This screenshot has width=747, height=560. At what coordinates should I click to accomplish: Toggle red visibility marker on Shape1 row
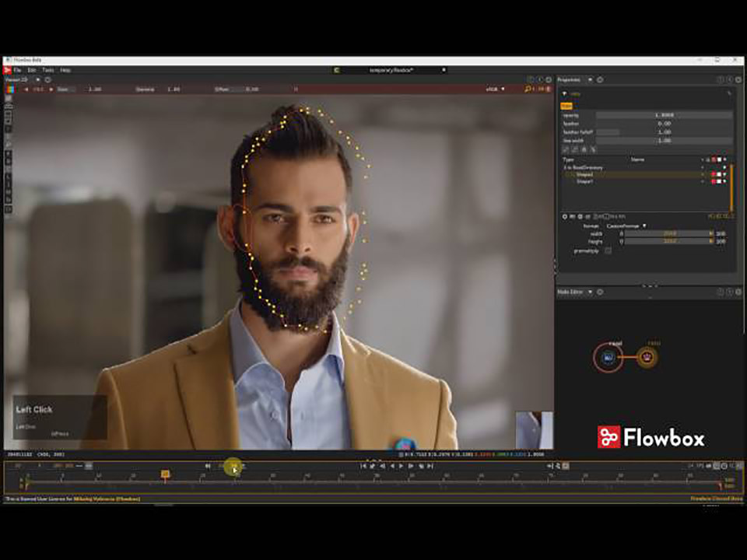point(714,181)
